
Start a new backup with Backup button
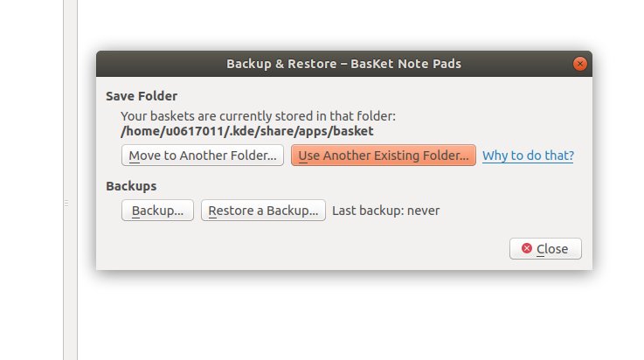157,211
